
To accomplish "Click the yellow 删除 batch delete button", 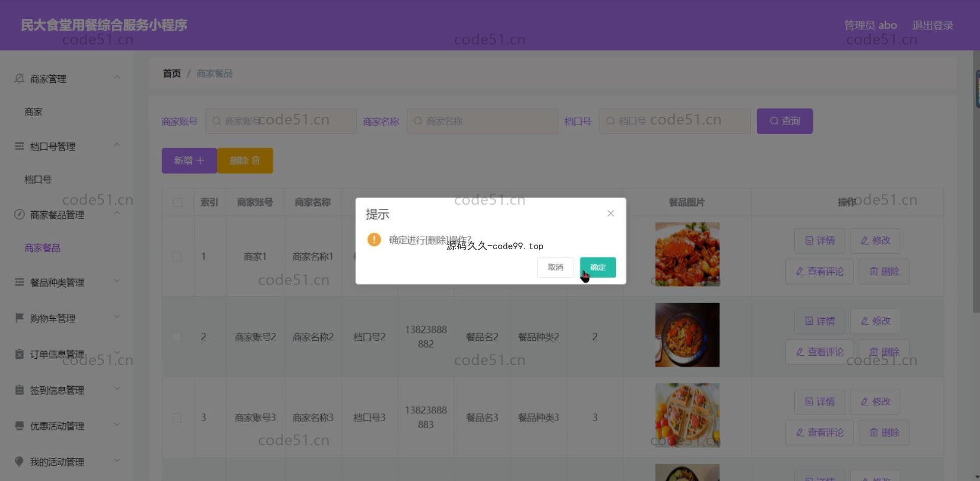I will 245,161.
